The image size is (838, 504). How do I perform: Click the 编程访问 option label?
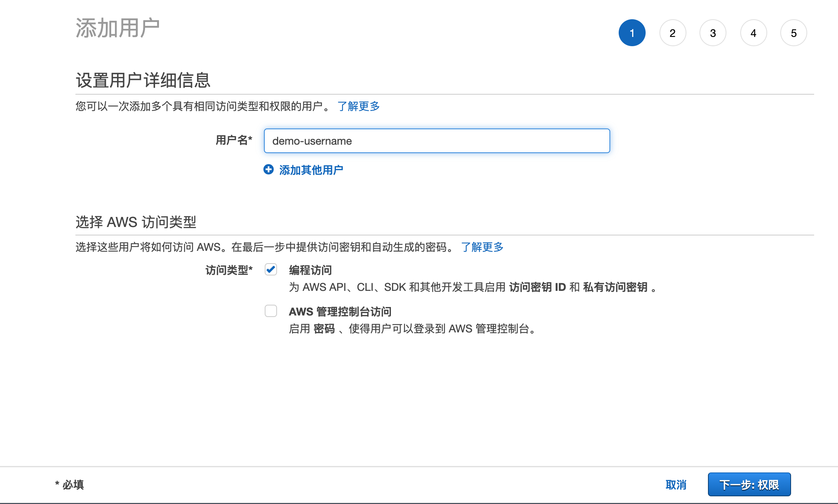(x=310, y=270)
